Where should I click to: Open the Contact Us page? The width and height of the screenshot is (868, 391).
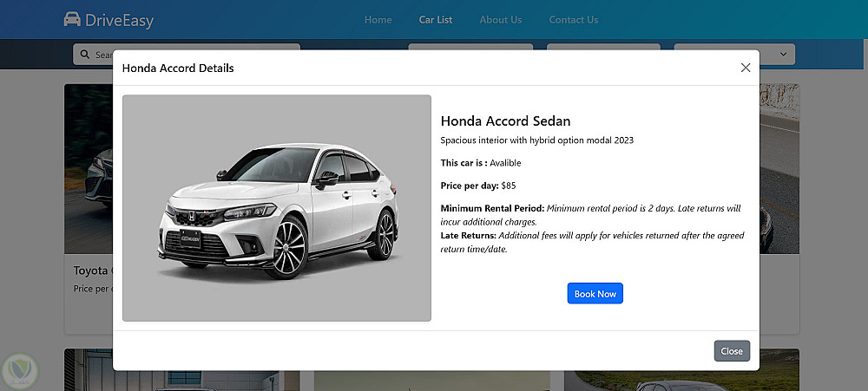573,20
